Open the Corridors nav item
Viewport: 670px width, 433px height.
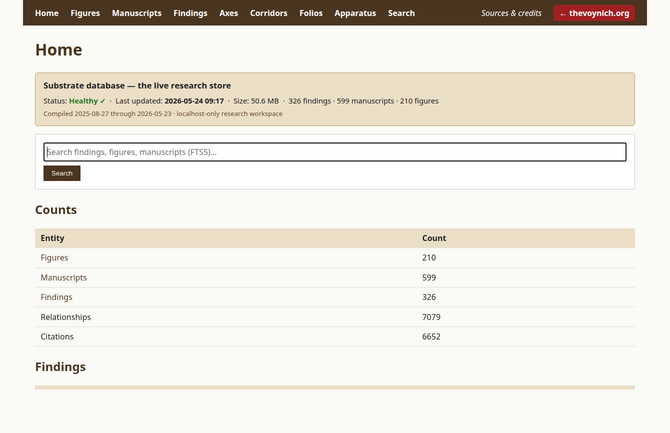[x=269, y=13]
